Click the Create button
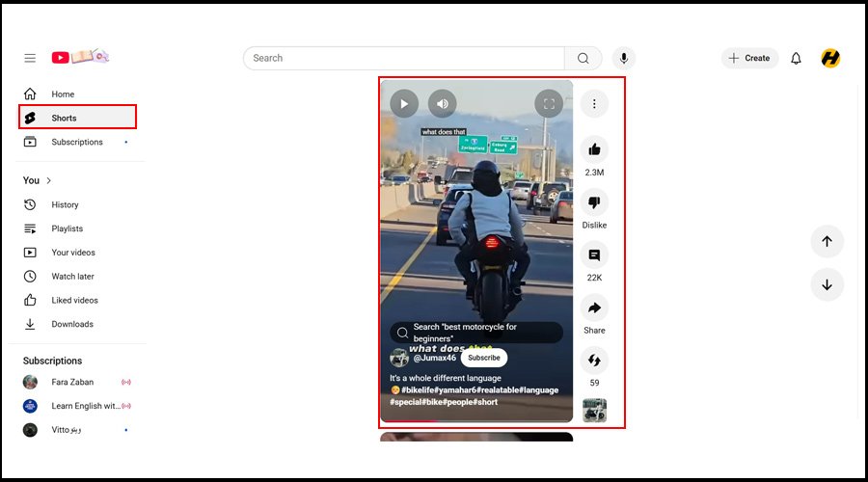The height and width of the screenshot is (482, 868). point(749,58)
